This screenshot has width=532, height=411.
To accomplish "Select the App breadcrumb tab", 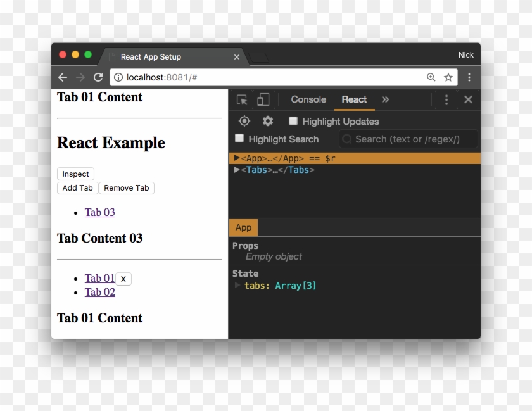I will [x=244, y=227].
